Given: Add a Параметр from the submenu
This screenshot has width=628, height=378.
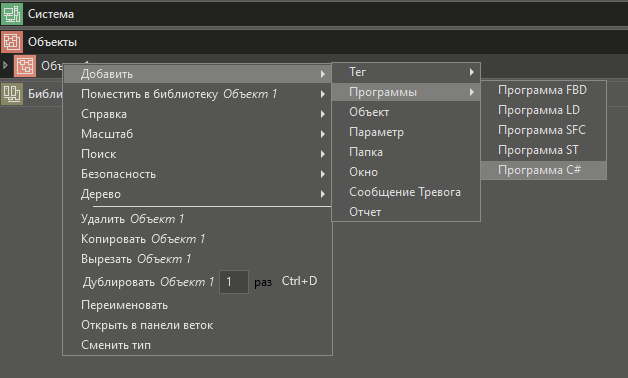Looking at the screenshot, I should (406, 132).
